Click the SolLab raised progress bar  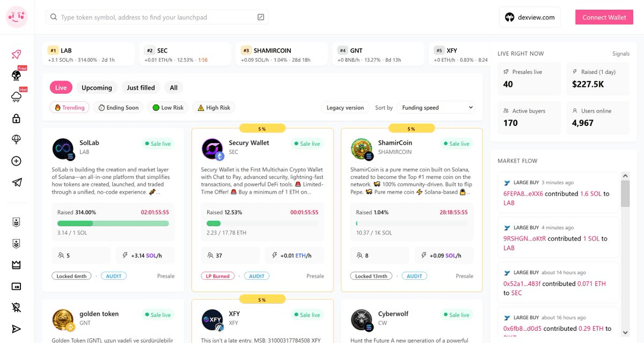(x=113, y=223)
